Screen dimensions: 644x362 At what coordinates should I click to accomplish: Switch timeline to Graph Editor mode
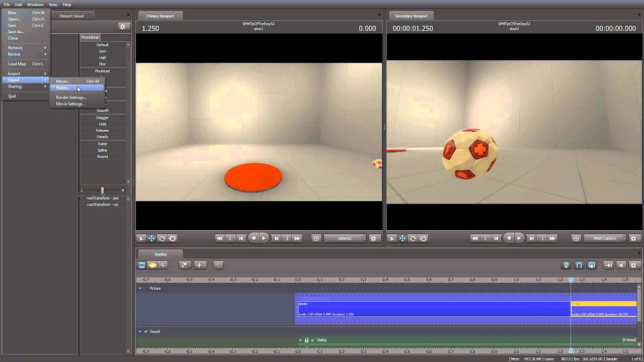163,265
